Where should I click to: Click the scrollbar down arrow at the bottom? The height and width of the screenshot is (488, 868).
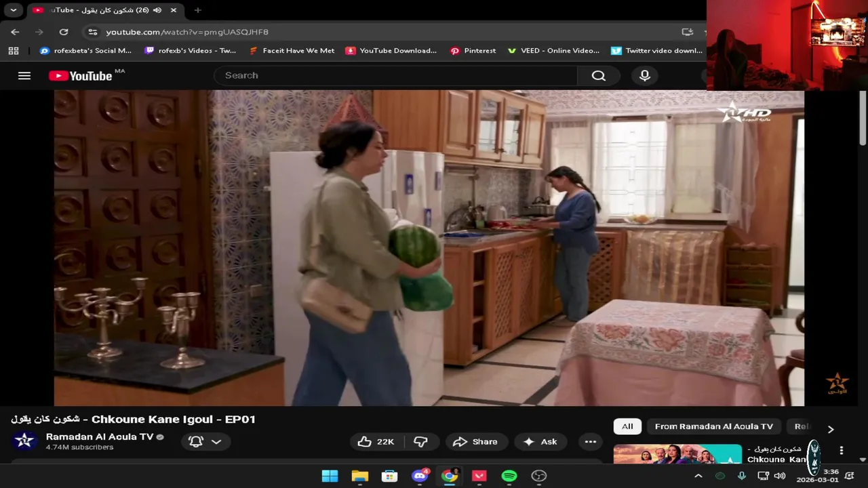863,459
